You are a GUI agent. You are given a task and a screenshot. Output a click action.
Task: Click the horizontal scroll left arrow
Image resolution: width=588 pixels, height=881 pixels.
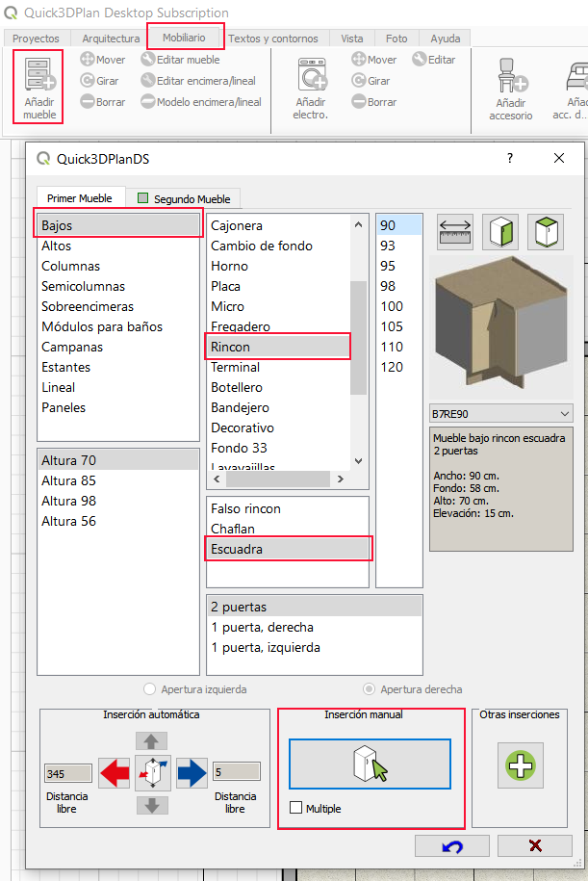tap(217, 479)
